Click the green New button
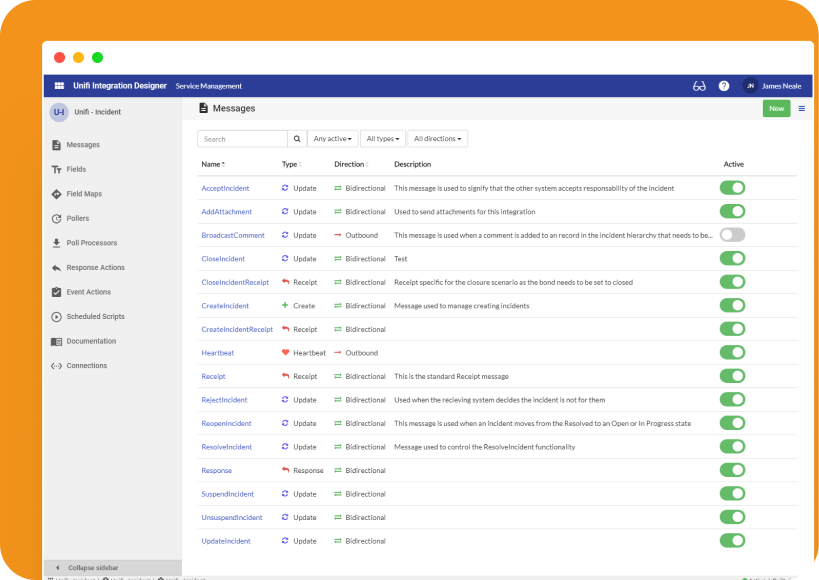Screen dimensions: 819x580 pos(776,108)
